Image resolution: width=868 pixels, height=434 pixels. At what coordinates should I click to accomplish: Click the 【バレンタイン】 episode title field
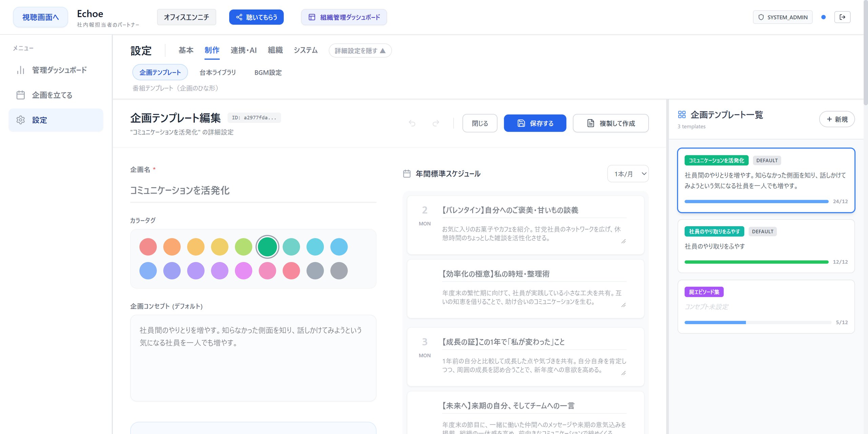(534, 210)
